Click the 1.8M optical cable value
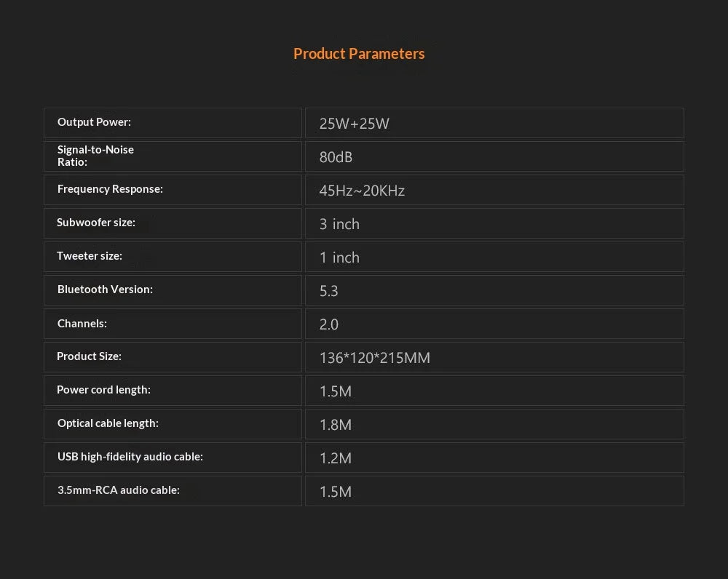 click(336, 425)
